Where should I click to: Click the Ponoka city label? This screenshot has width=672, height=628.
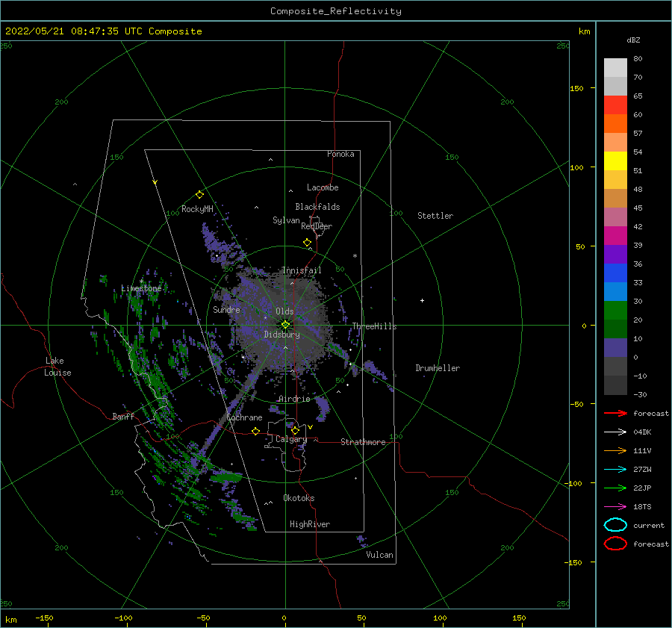coord(340,154)
